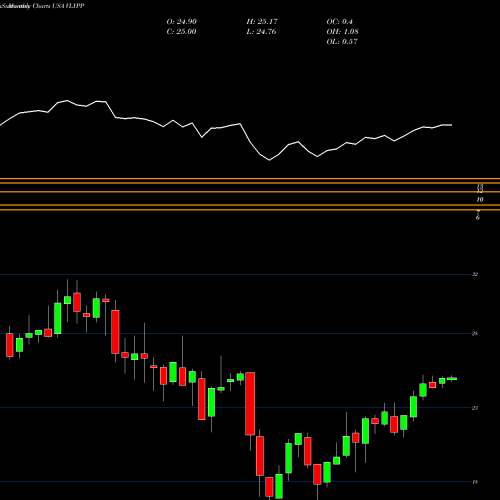Click the 28 price axis label

[475, 334]
